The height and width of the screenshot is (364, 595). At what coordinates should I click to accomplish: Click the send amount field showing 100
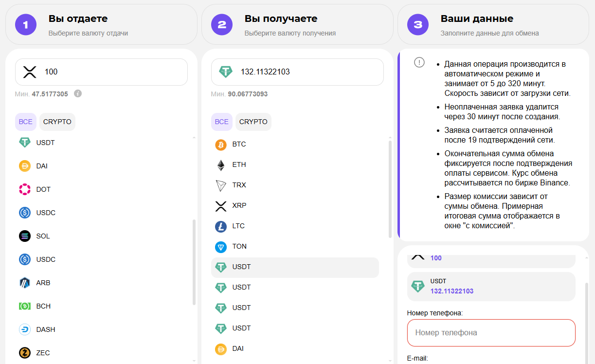pyautogui.click(x=112, y=72)
